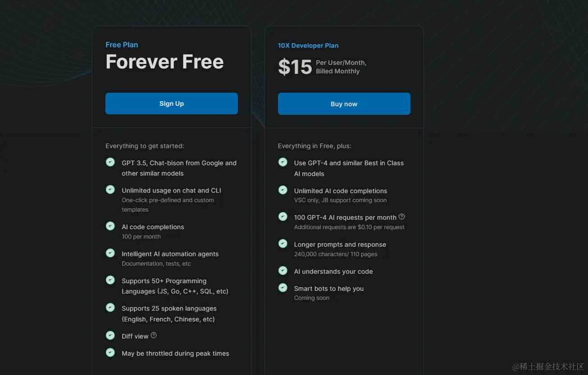Viewport: 588px width, 375px height.
Task: Click checkmark beside Supports 25 spoken languages
Action: coord(110,307)
